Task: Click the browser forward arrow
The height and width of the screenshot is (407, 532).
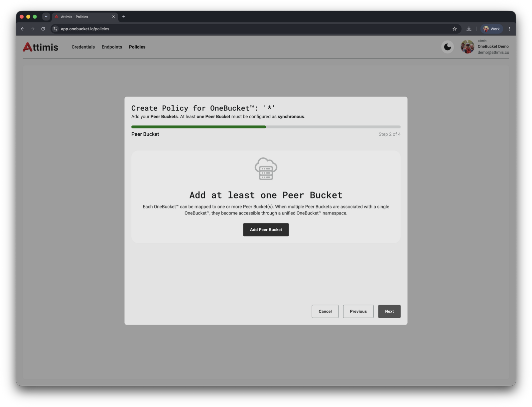Action: tap(33, 29)
